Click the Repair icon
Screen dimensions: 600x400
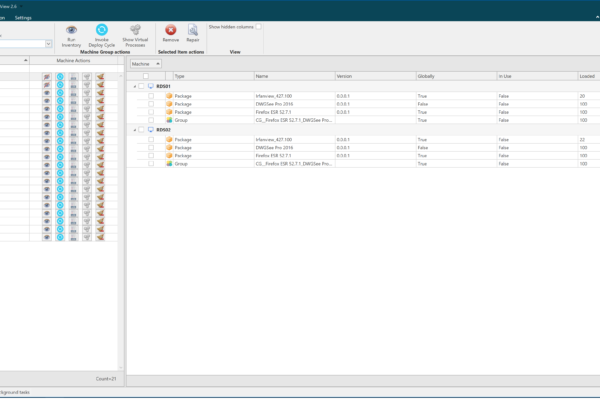[193, 32]
